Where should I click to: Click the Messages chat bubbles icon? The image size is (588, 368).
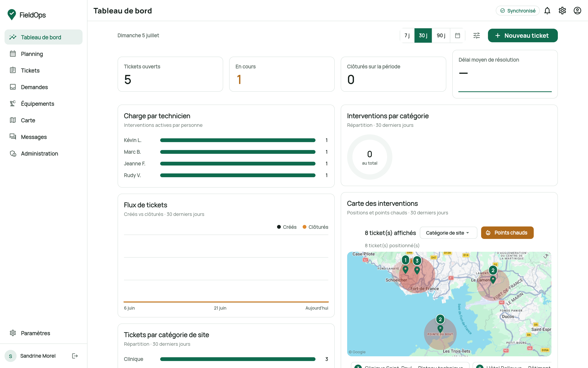click(x=13, y=137)
